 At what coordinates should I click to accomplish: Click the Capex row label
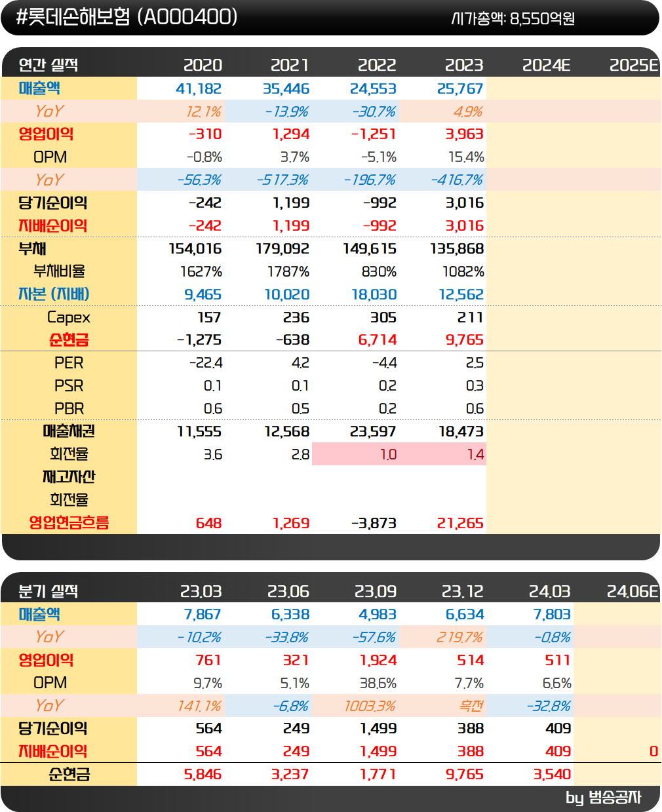69,317
